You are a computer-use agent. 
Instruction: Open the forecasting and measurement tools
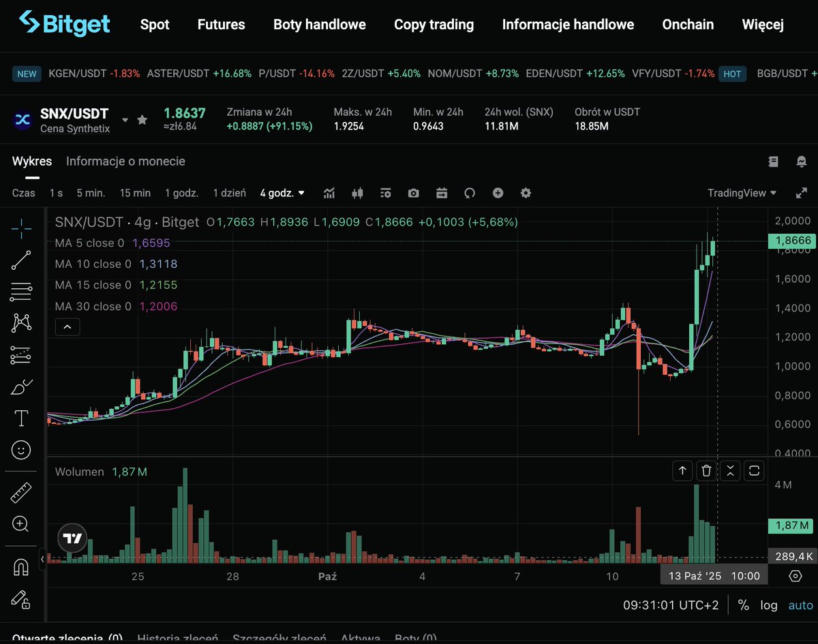pos(21,354)
